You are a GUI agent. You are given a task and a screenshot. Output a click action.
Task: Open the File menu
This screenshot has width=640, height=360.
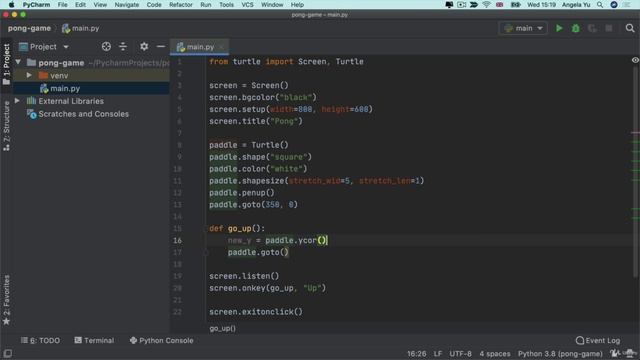(62, 4)
